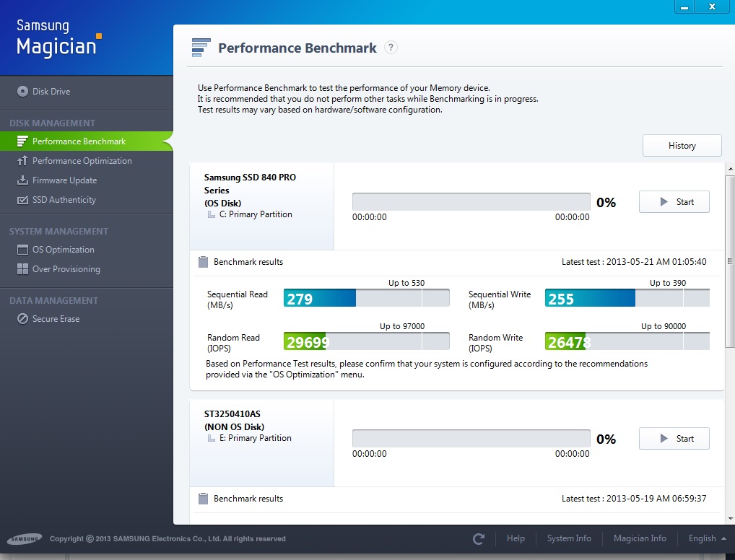Viewport: 735px width, 560px height.
Task: Click the Over Provisioning grid icon
Action: (x=22, y=269)
